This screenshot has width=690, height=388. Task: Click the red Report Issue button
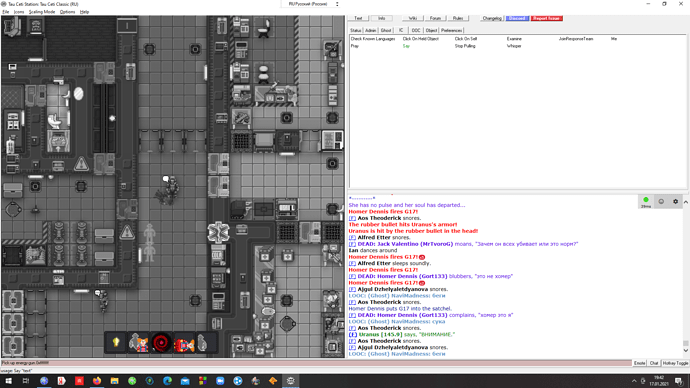pyautogui.click(x=547, y=18)
